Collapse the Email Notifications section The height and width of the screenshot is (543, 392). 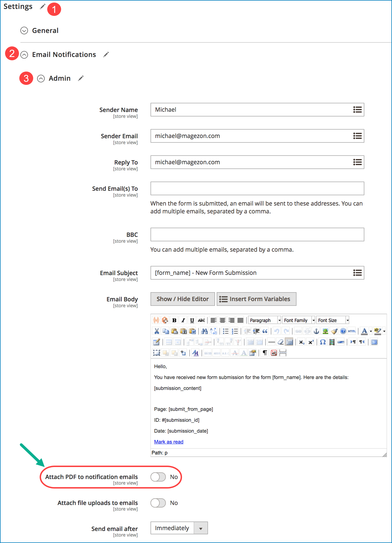(x=24, y=55)
